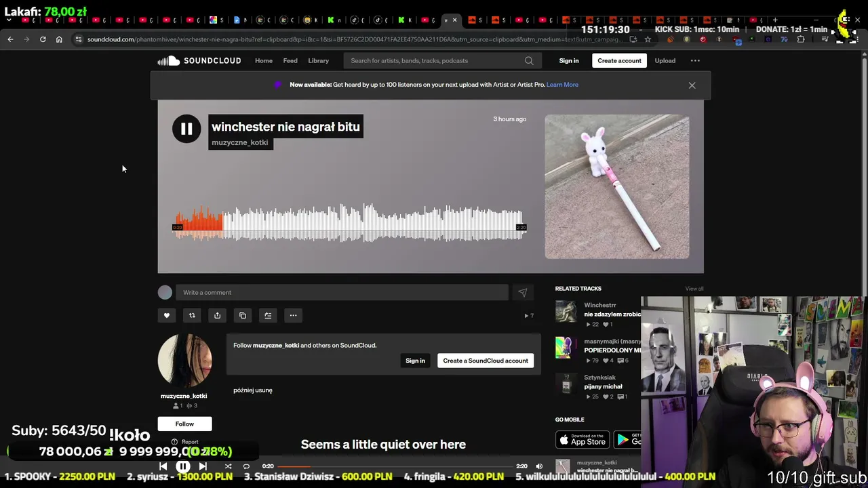Go back with the browser back arrow
The height and width of the screenshot is (488, 868).
pos(10,39)
